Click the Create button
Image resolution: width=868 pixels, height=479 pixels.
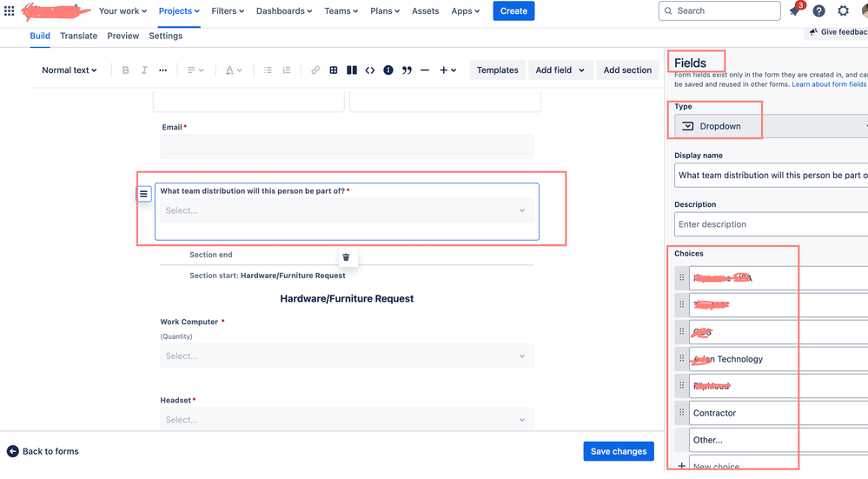pos(514,11)
